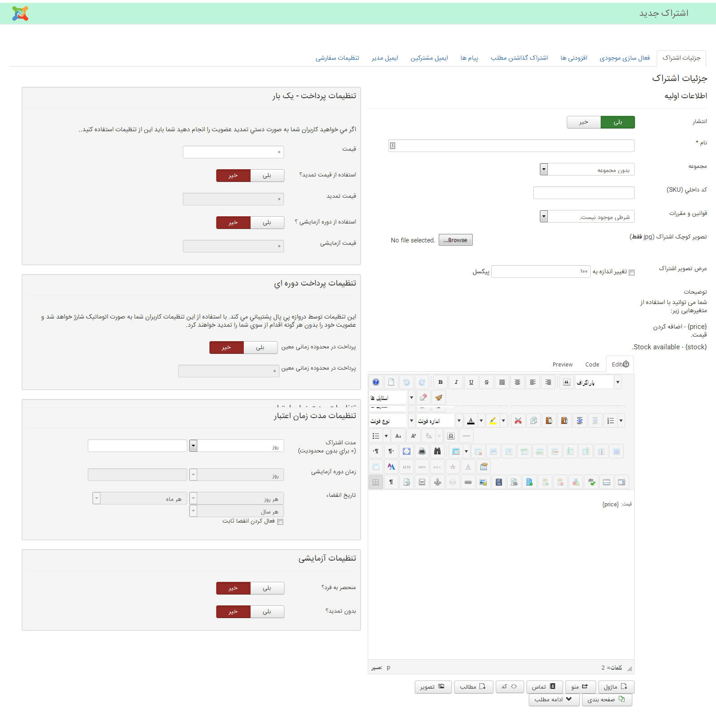Click the italic formatting icon
This screenshot has height=728, width=716.
pyautogui.click(x=456, y=382)
